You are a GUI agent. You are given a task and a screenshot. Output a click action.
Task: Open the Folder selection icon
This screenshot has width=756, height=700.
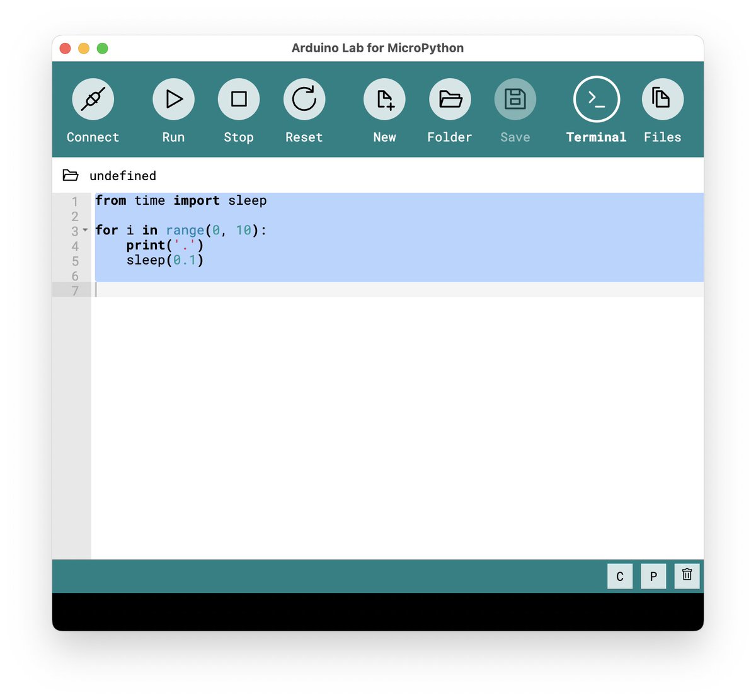point(450,99)
